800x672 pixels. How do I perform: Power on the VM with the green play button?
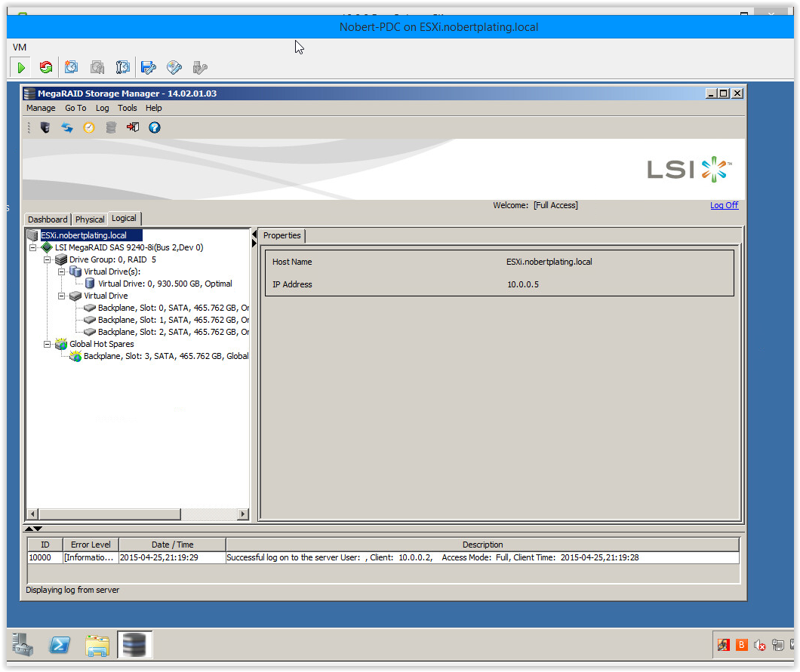pyautogui.click(x=21, y=67)
